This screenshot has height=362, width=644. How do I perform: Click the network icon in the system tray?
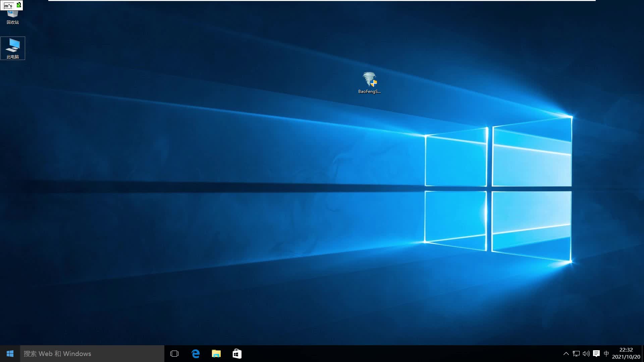pyautogui.click(x=576, y=354)
